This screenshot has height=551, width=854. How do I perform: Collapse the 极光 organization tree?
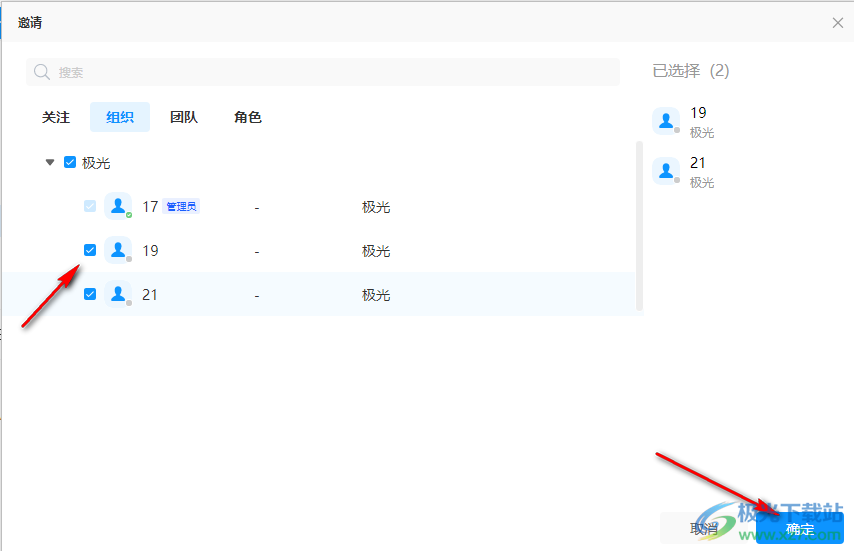pos(50,162)
